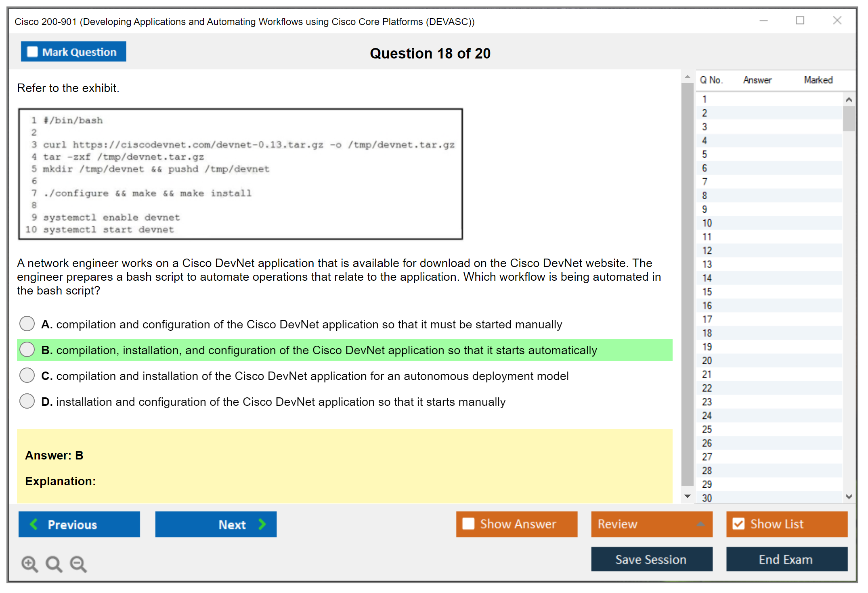Select answer option A radio button

(x=27, y=324)
